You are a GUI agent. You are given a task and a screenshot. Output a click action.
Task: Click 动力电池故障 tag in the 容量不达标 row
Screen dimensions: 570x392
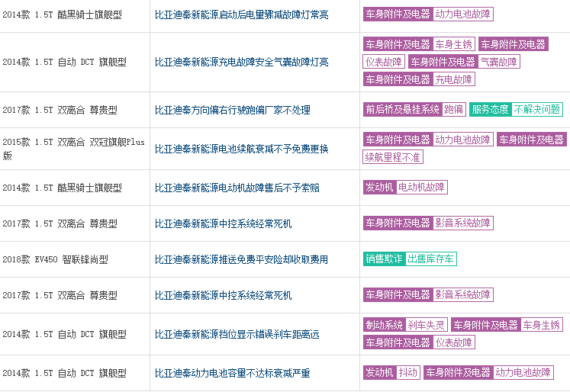[523, 373]
